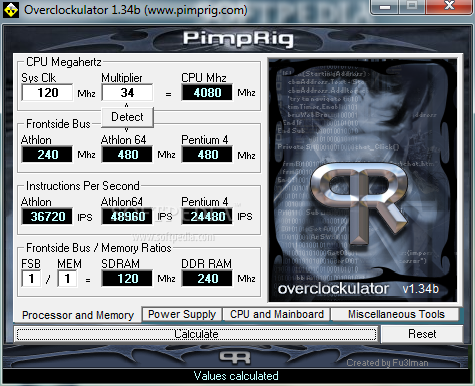The height and width of the screenshot is (386, 475).
Task: Click the Sys Clk input field
Action: pos(47,92)
